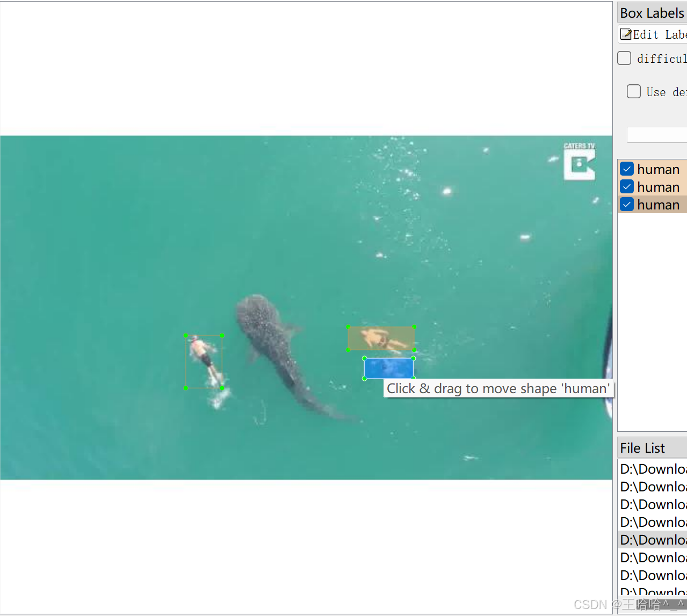This screenshot has width=687, height=616.
Task: Click the top-right green vertex of the orange box
Action: coord(414,327)
